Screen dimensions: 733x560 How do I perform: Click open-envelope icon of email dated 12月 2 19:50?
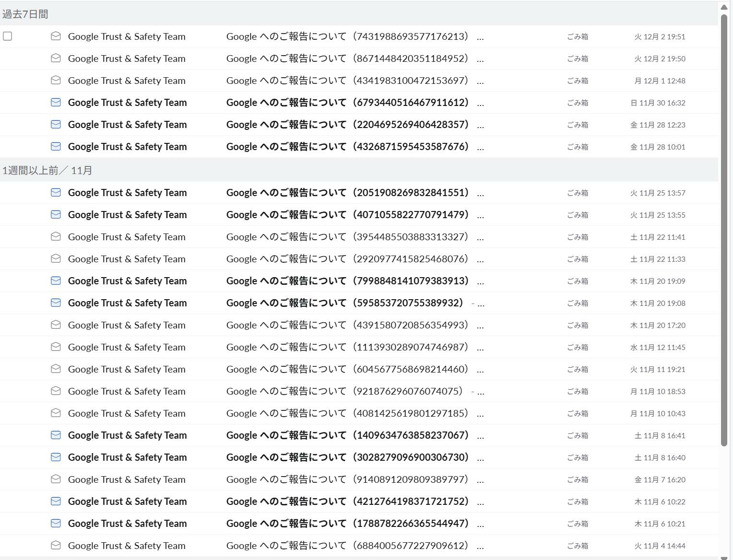[56, 58]
